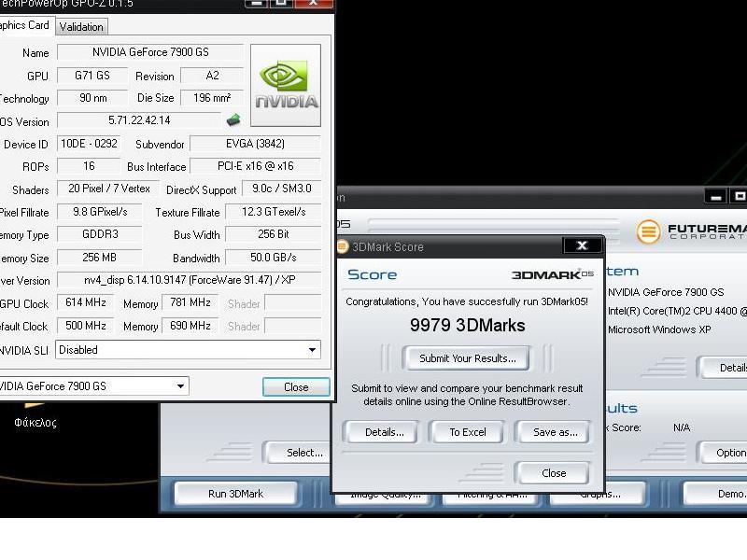Viewport: 747px width, 560px height.
Task: Click the Save as... button
Action: pos(555,432)
